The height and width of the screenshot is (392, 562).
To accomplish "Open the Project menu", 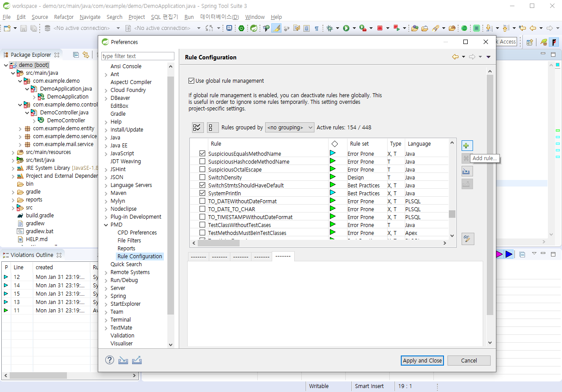I will (137, 17).
